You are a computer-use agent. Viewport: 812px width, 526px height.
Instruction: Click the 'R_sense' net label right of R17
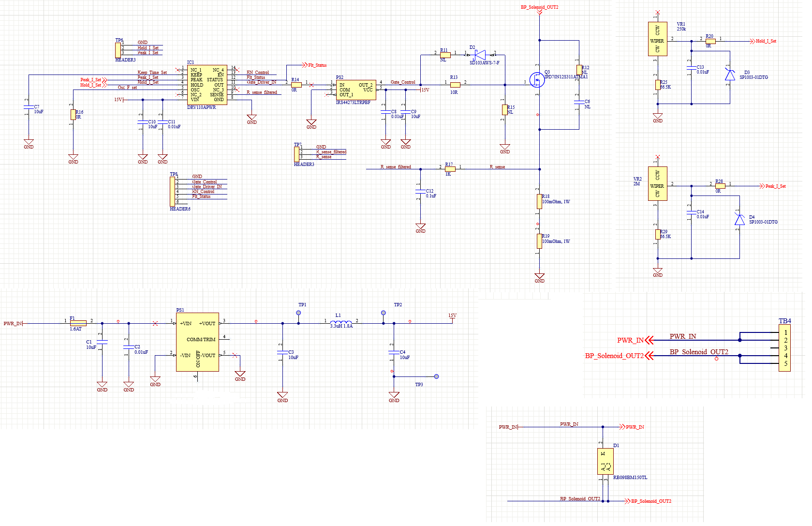tap(497, 167)
